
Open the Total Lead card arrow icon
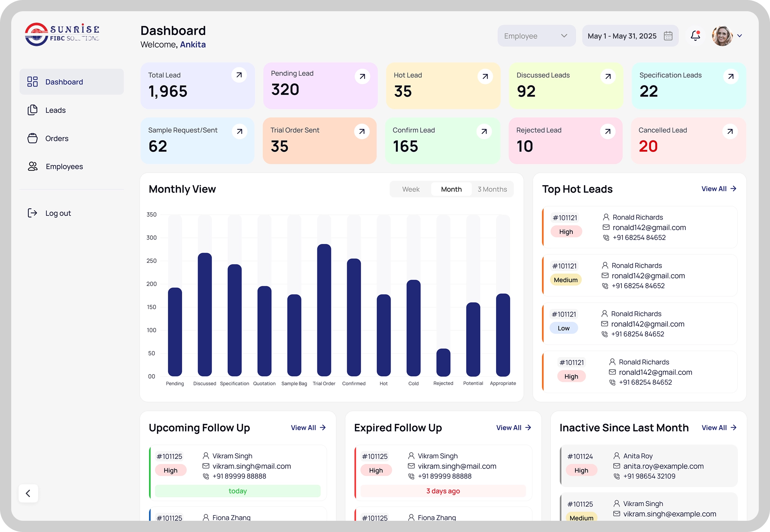[x=239, y=75]
